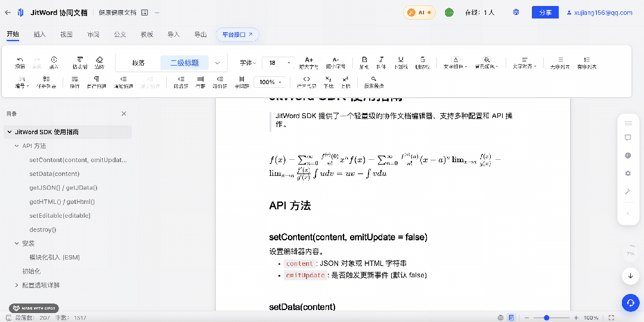Expand the 配置选项详解 outline node
Image resolution: width=644 pixels, height=322 pixels.
tap(17, 285)
